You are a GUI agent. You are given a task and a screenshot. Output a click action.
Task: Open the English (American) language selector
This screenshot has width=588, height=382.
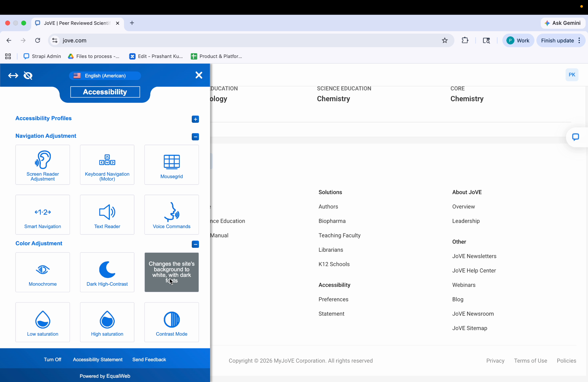[105, 76]
